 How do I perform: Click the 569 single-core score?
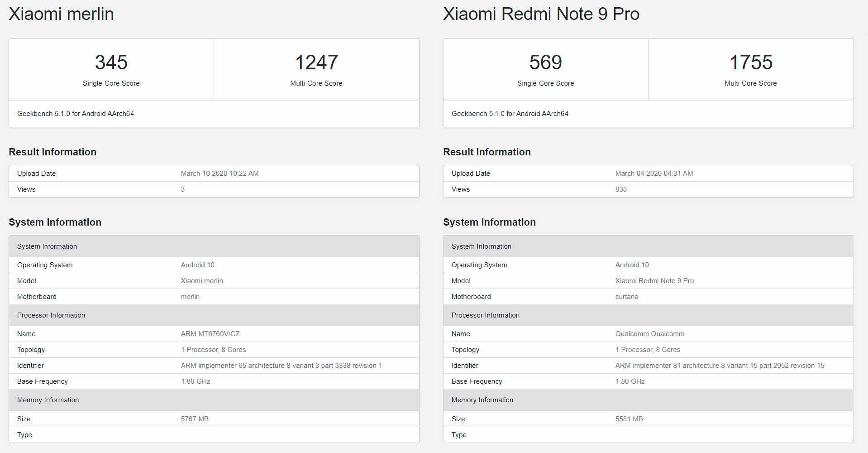point(545,63)
